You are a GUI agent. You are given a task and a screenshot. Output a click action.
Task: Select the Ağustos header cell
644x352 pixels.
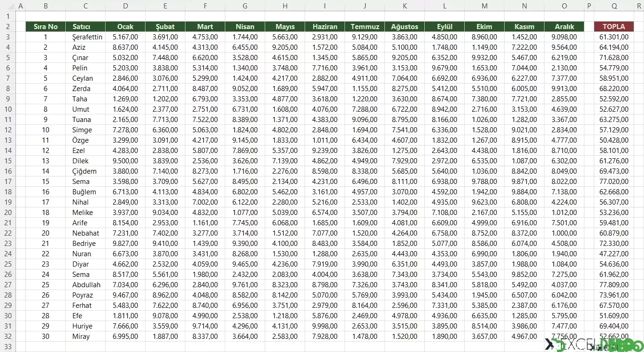click(405, 27)
